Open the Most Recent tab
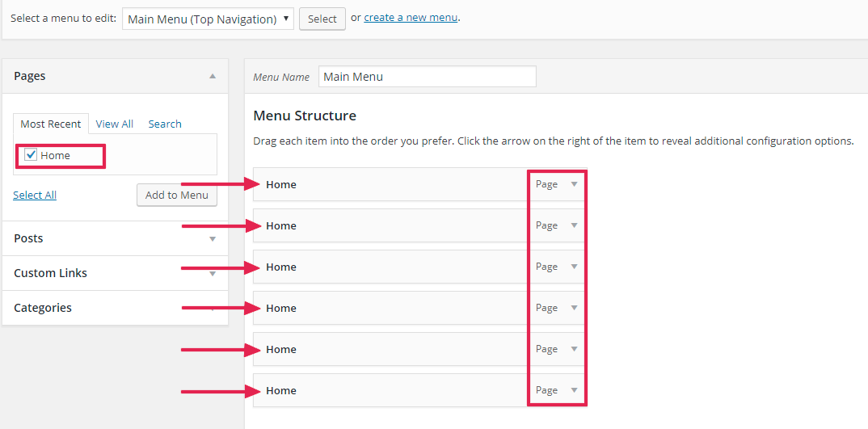Screen dimensions: 868x429 [x=51, y=124]
